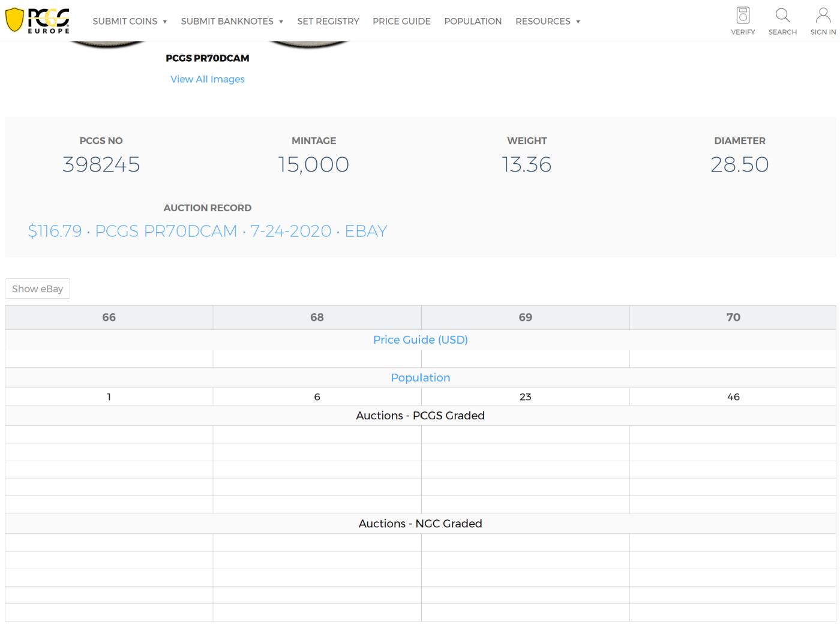This screenshot has height=625, width=840.
Task: Click the View All Images link
Action: point(208,79)
